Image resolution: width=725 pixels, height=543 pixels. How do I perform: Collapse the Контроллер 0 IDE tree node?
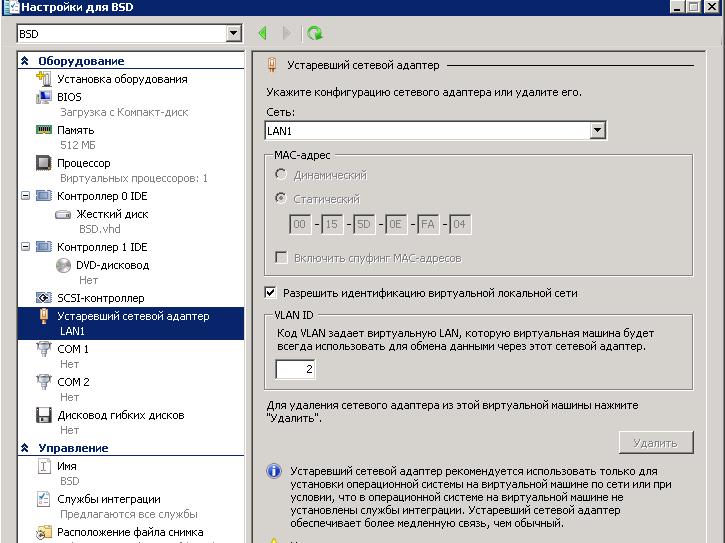point(26,196)
